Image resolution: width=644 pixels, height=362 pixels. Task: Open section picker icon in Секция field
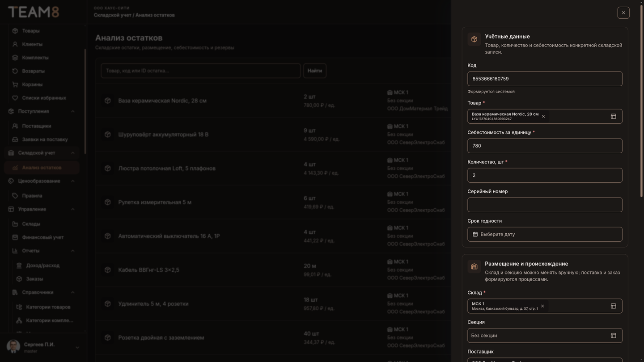click(x=614, y=336)
